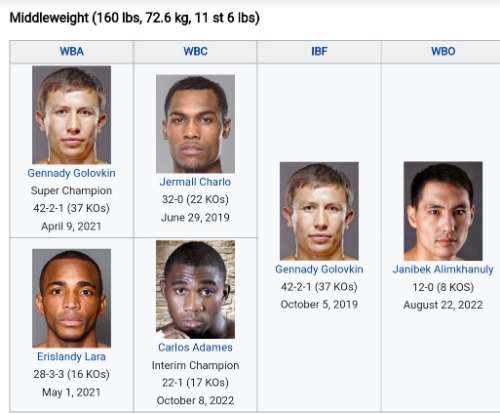Click the Erislandy Lara portrait image

pyautogui.click(x=71, y=298)
